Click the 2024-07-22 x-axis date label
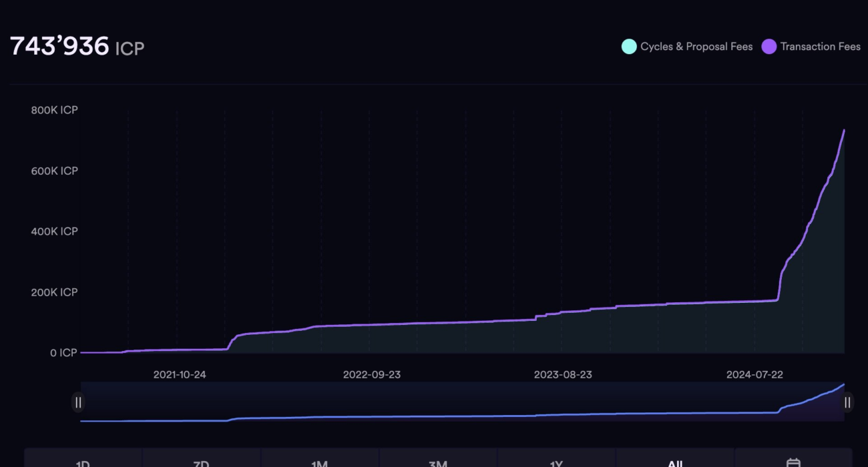The width and height of the screenshot is (868, 467). (754, 375)
